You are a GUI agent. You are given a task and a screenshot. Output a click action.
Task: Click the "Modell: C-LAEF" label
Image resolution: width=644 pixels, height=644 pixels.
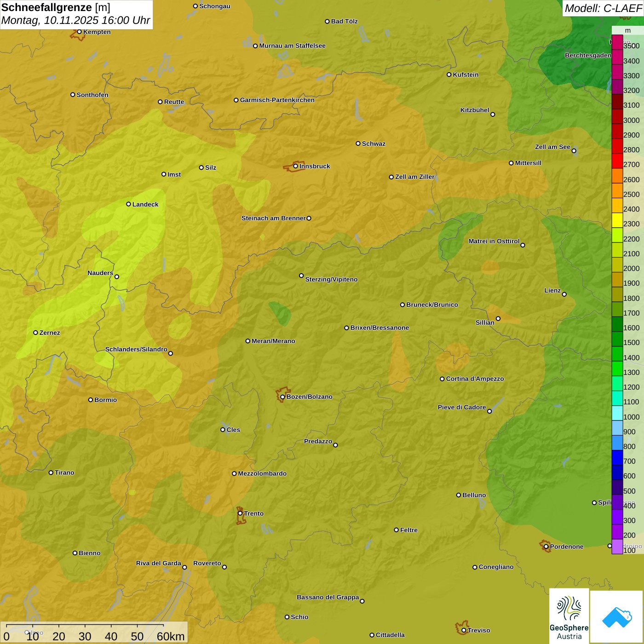point(603,8)
